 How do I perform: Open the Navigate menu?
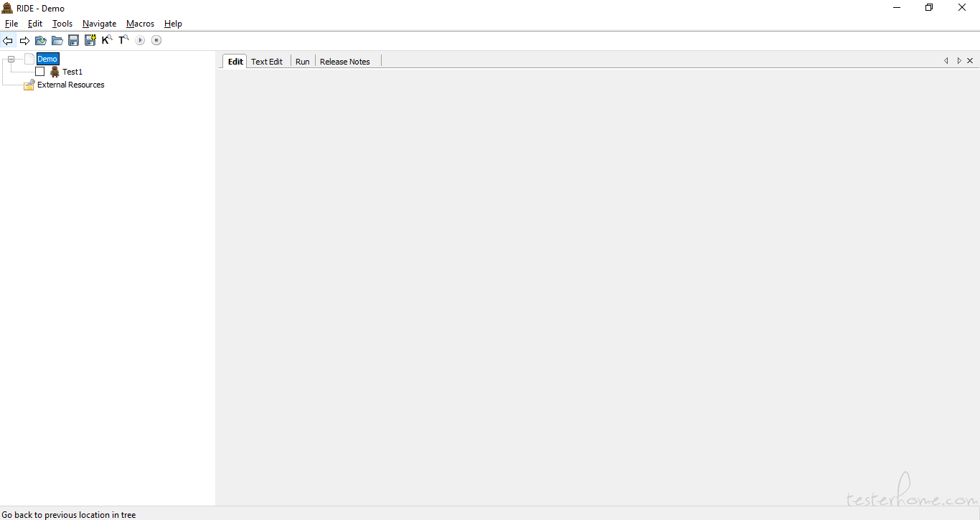click(100, 24)
